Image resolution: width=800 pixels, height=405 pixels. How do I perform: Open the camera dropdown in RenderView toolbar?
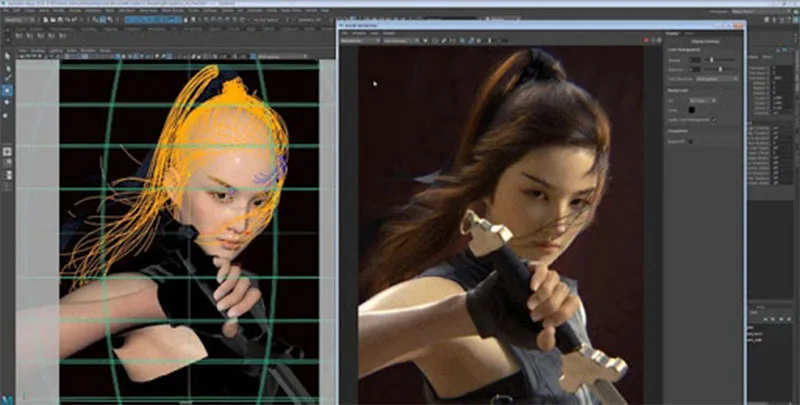coord(401,40)
